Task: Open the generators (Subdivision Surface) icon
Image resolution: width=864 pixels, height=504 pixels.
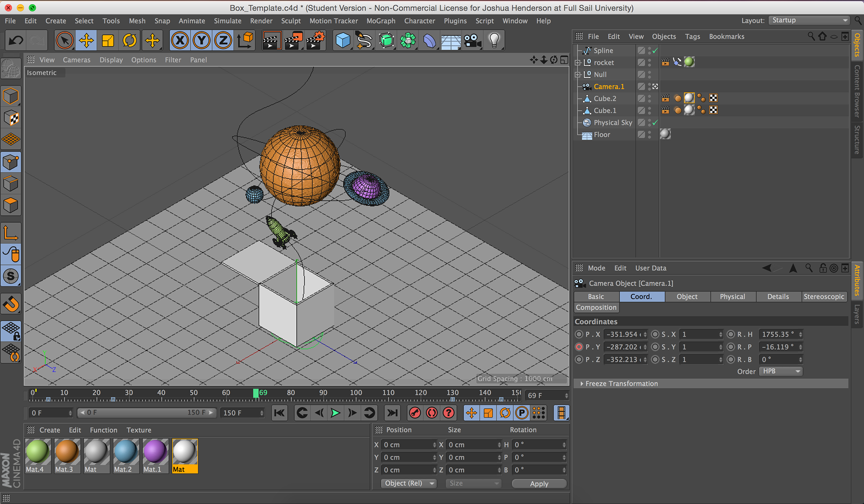Action: point(386,40)
